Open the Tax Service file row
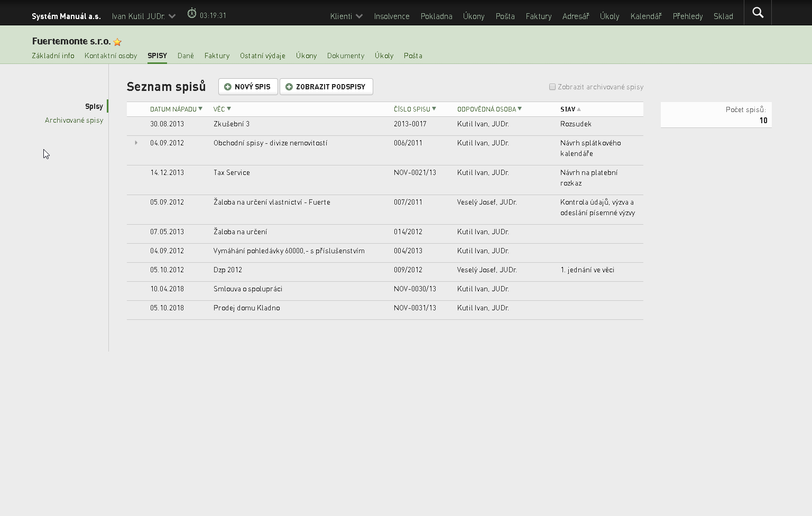The width and height of the screenshot is (812, 516). click(x=385, y=180)
